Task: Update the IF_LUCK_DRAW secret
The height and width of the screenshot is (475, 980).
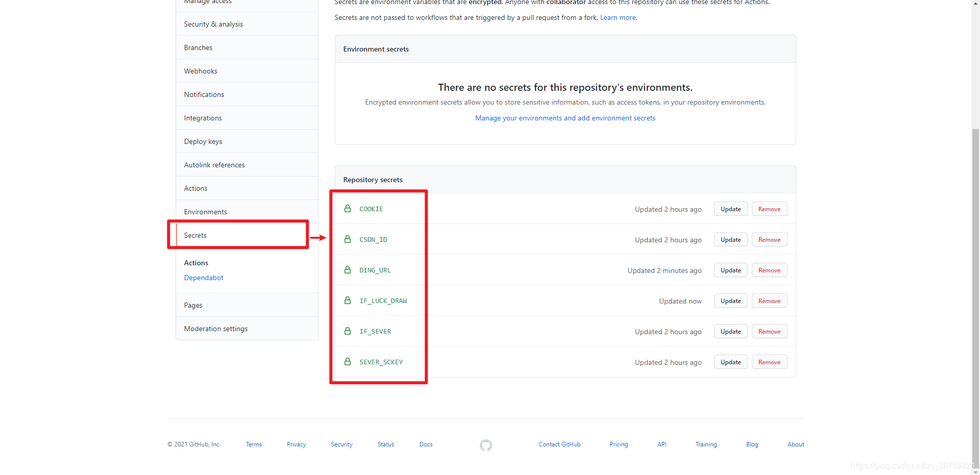Action: [x=730, y=301]
